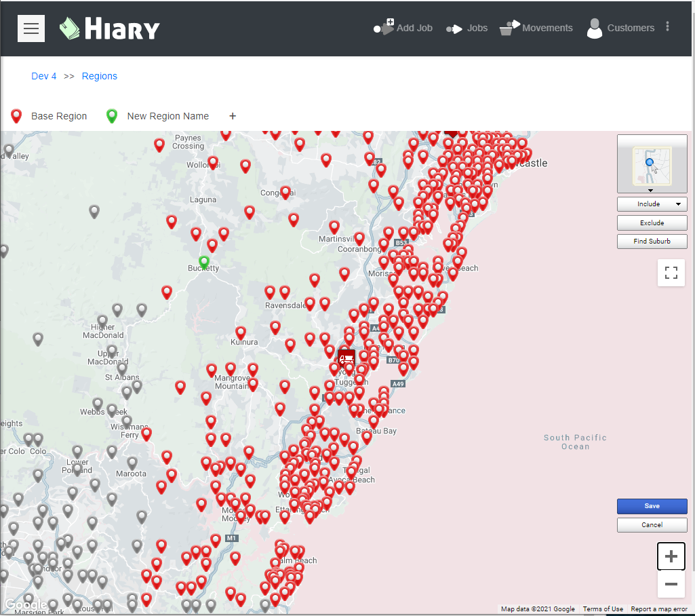Viewport: 695px width, 616px height.
Task: Follow the Dev 4 breadcrumb link
Action: 43,76
